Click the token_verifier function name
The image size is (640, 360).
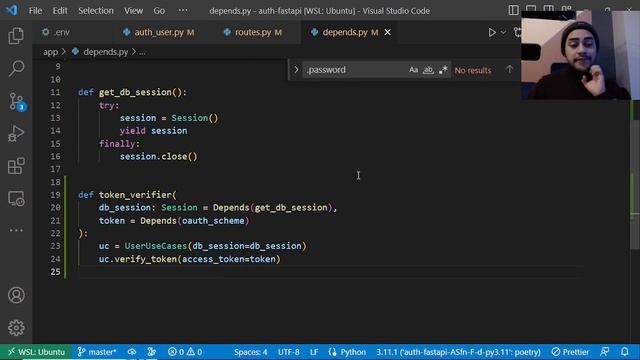pos(135,195)
